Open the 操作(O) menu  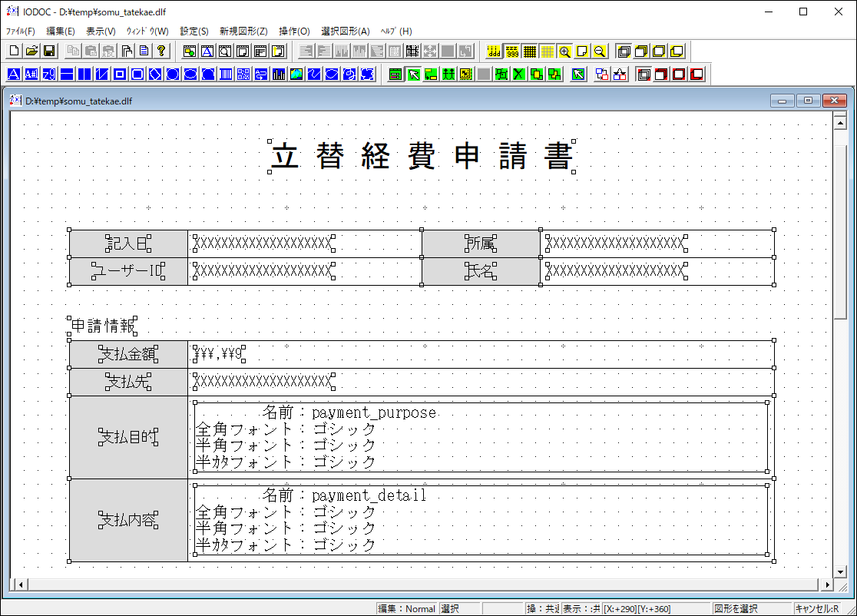(295, 31)
